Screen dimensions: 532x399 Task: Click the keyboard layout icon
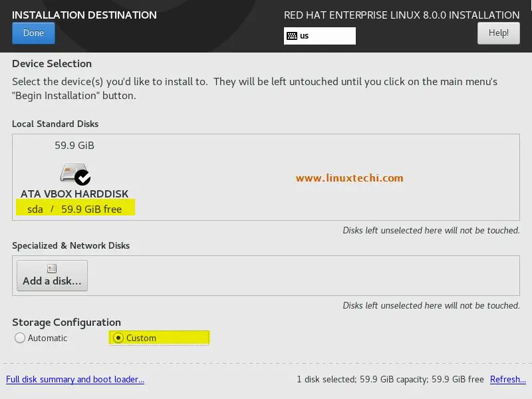[x=292, y=36]
